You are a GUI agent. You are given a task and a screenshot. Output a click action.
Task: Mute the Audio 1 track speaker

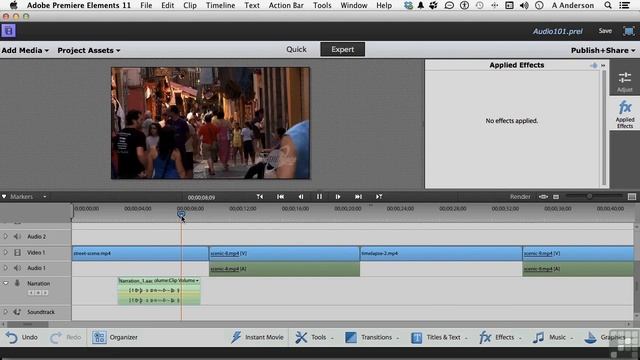pyautogui.click(x=17, y=268)
